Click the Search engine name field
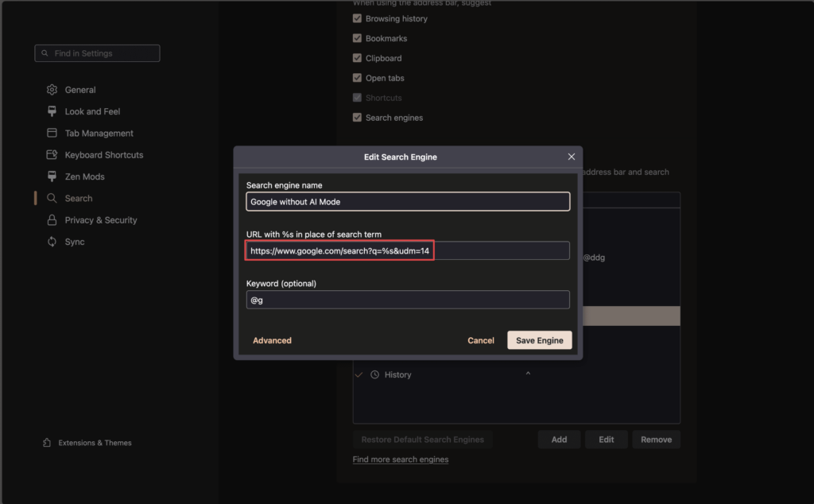The height and width of the screenshot is (504, 814). tap(407, 202)
